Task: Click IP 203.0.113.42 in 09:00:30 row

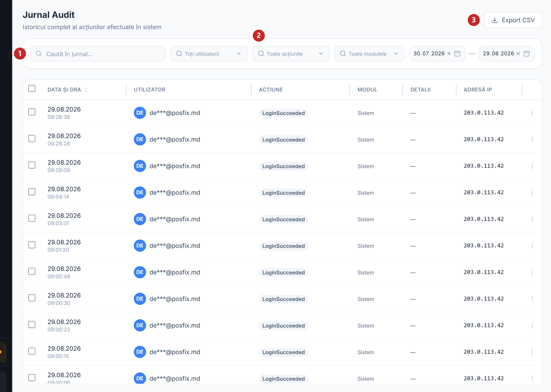Action: pyautogui.click(x=484, y=299)
